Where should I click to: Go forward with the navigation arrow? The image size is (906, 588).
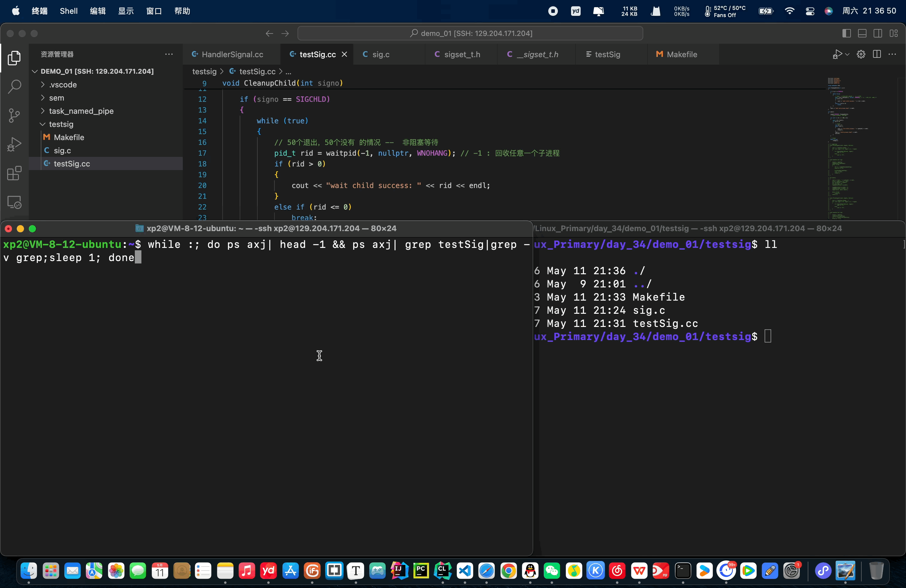[285, 34]
